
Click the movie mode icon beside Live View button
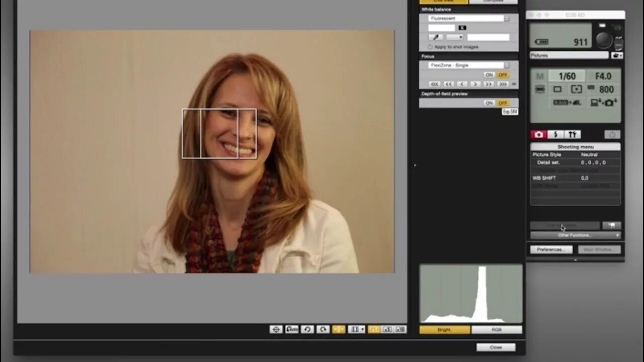click(612, 226)
